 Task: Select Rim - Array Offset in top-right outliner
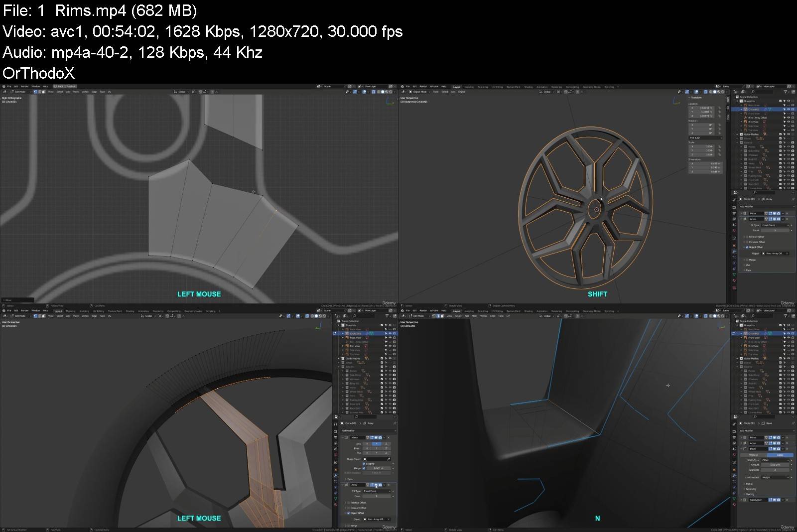pyautogui.click(x=758, y=118)
